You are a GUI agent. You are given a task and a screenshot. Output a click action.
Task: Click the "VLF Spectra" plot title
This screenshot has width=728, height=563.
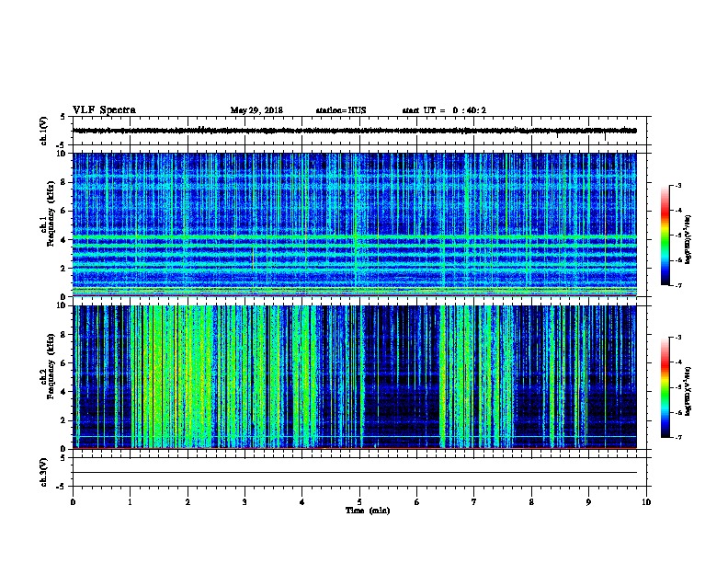(104, 110)
